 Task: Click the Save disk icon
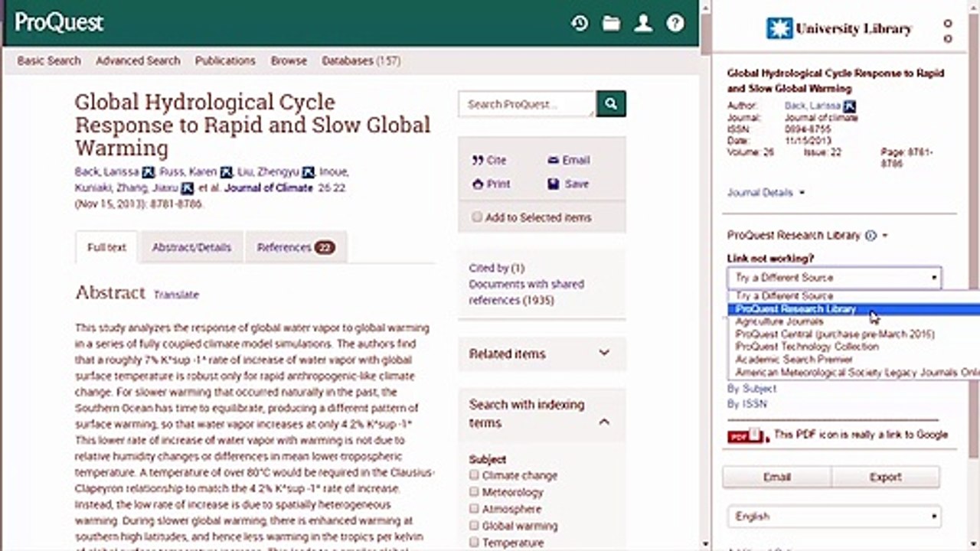click(554, 184)
